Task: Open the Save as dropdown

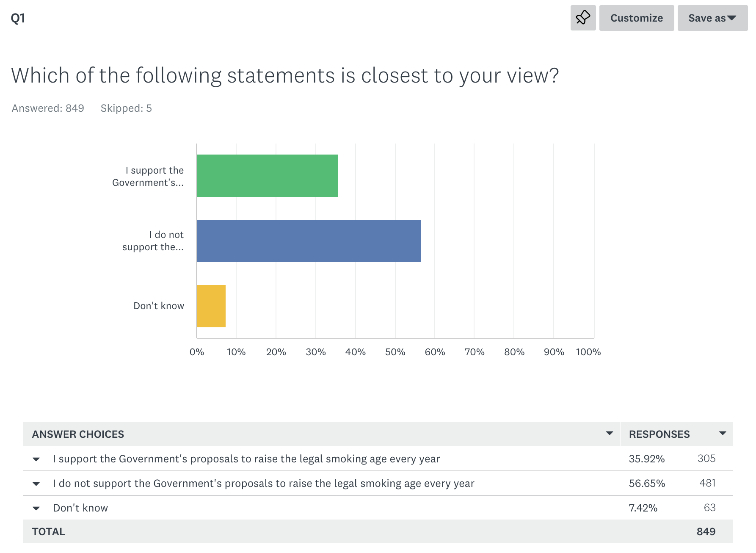Action: [712, 18]
